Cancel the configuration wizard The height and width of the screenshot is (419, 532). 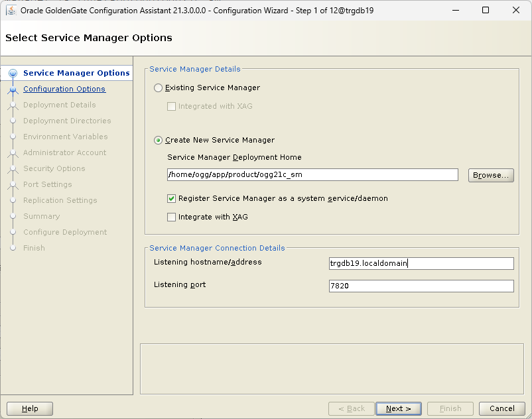(x=501, y=408)
